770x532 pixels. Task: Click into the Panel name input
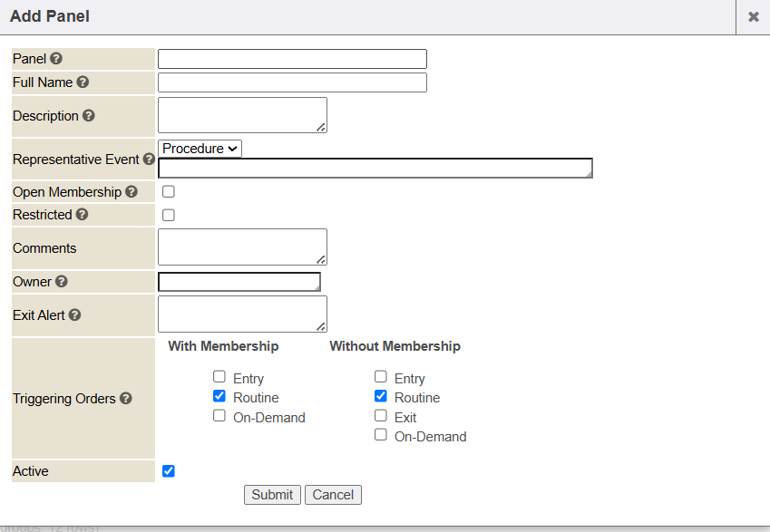292,59
